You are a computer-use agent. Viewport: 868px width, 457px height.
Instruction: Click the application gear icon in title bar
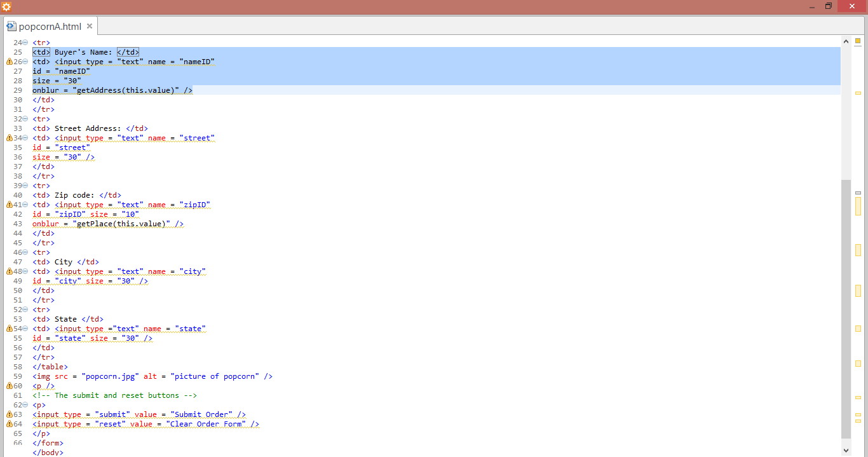point(6,6)
